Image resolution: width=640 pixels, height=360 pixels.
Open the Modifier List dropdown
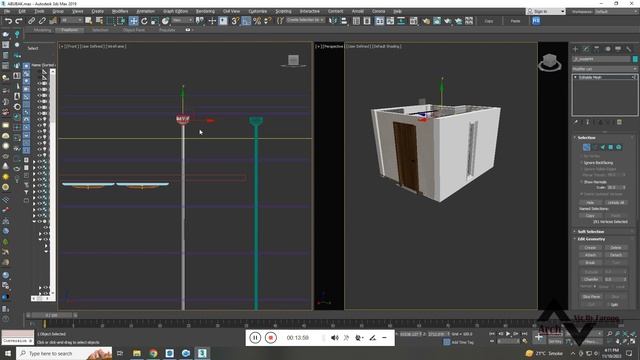[604, 69]
